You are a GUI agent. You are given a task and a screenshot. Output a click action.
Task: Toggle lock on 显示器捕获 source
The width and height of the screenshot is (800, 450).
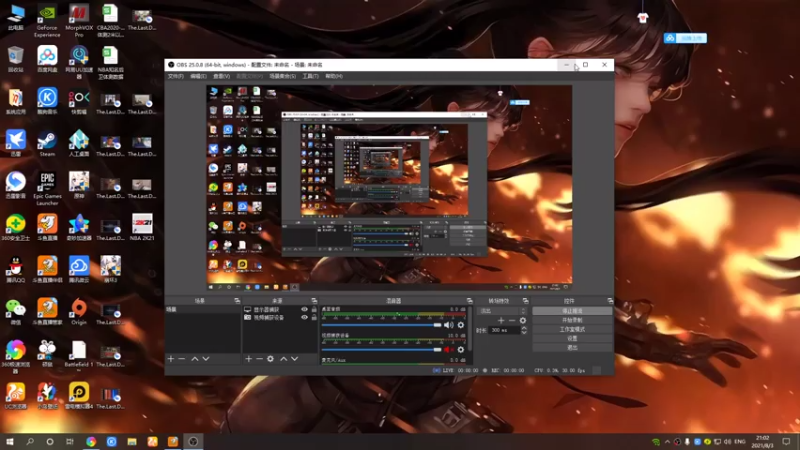coord(314,309)
